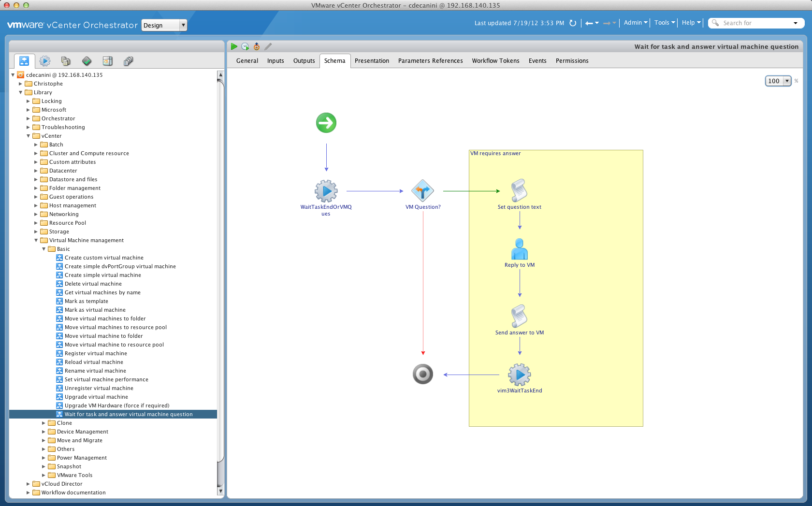Click the Validate workflow bug icon

pos(257,46)
